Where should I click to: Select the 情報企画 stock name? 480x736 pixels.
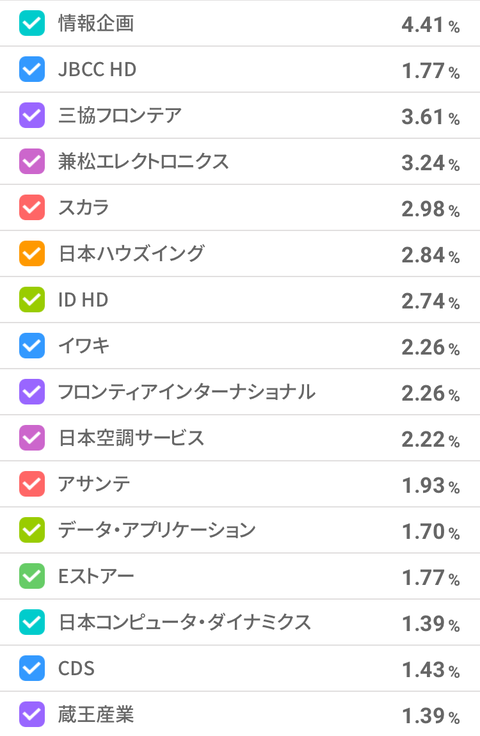click(96, 23)
